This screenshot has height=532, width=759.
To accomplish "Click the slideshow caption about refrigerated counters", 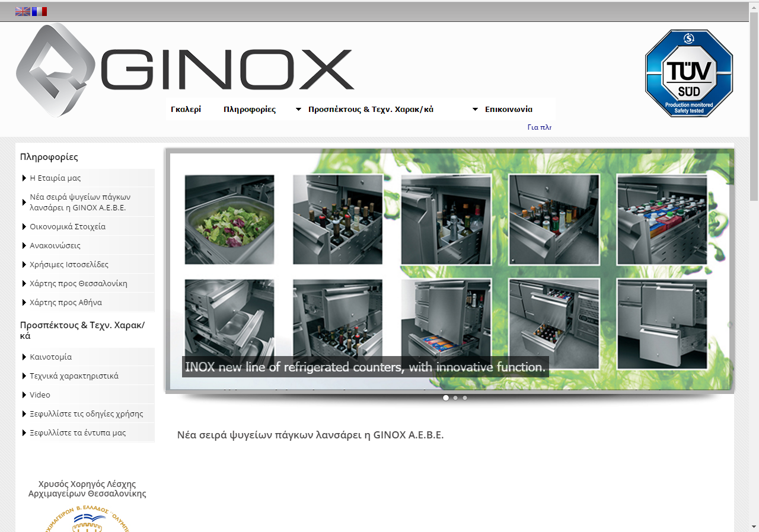I will (365, 367).
